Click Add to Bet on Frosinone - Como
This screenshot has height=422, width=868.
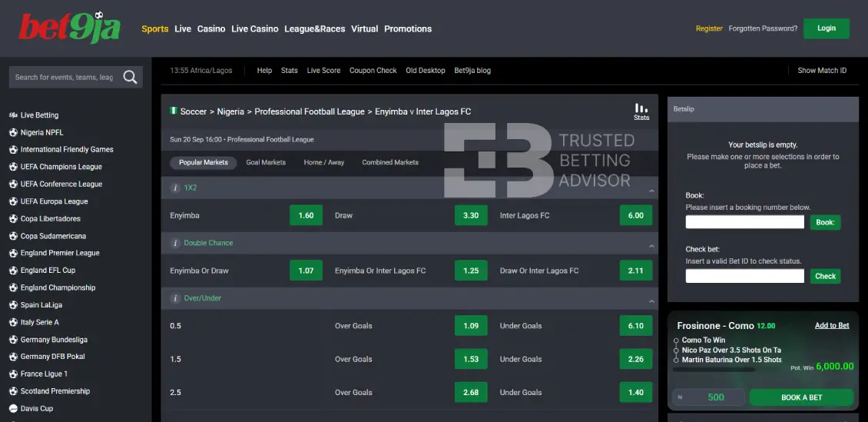pyautogui.click(x=832, y=325)
